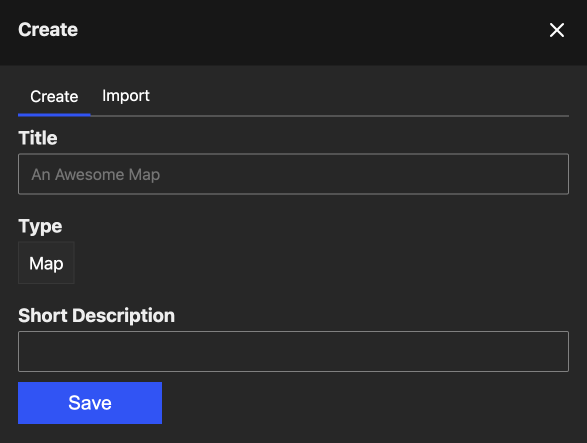Viewport: 587px width, 443px height.
Task: Click the Title field label
Action: pos(38,138)
